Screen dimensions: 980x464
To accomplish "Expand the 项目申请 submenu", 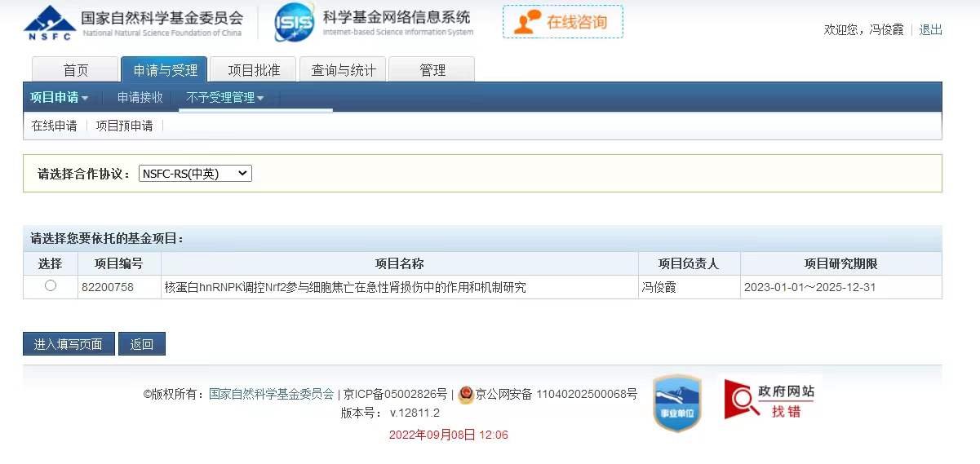I will [x=60, y=98].
